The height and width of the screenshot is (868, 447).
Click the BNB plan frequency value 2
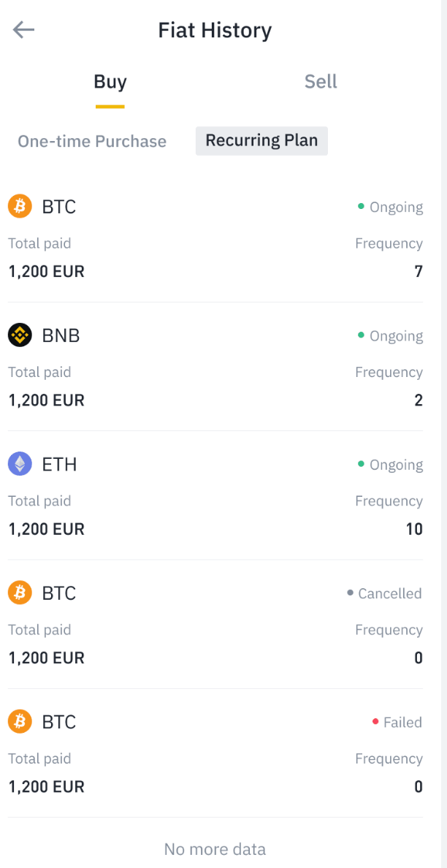click(418, 400)
